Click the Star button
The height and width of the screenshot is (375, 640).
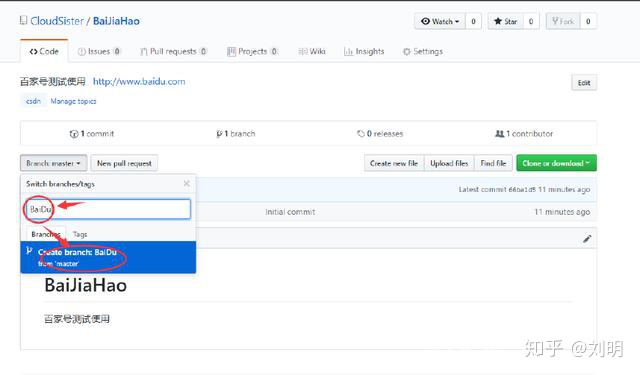coord(505,21)
